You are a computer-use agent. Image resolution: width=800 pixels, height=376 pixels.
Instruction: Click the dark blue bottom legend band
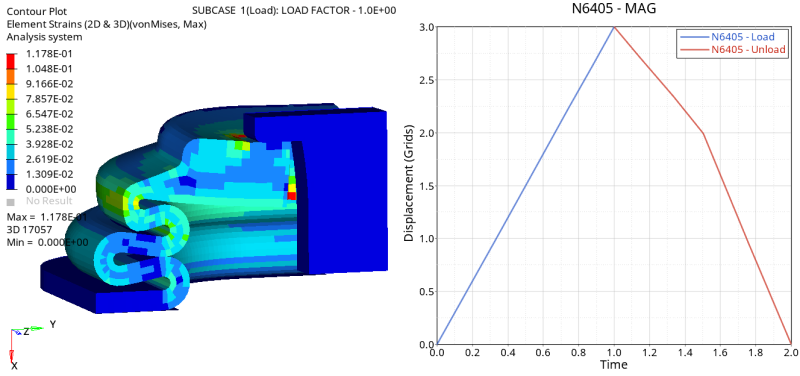(x=11, y=182)
